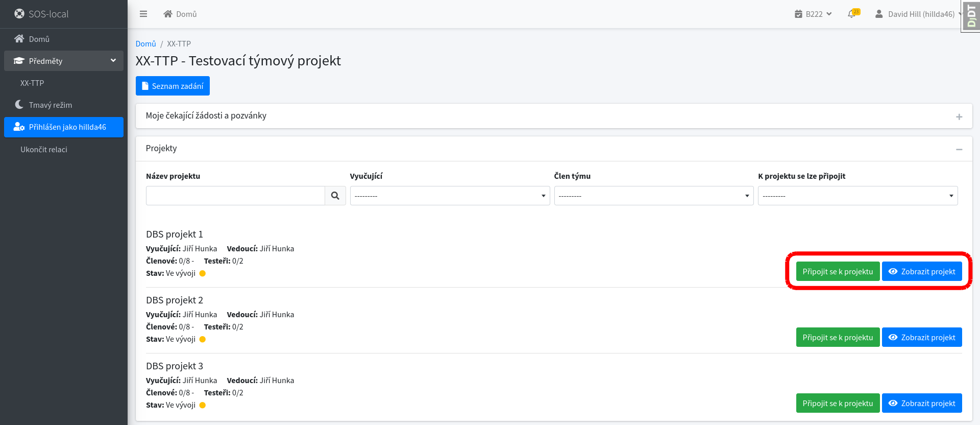Show DBS projekt 3 via Zobrazit projekt
Viewport: 980px width, 425px height.
[x=922, y=403]
